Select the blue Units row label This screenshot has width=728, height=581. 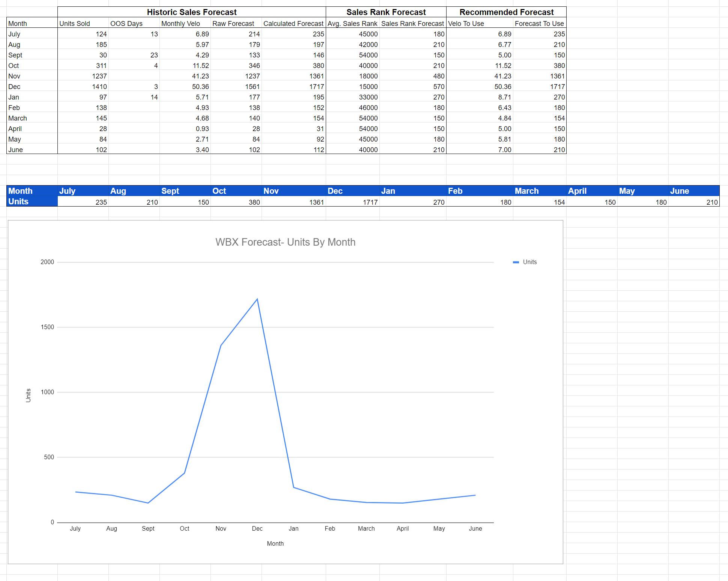pos(19,202)
